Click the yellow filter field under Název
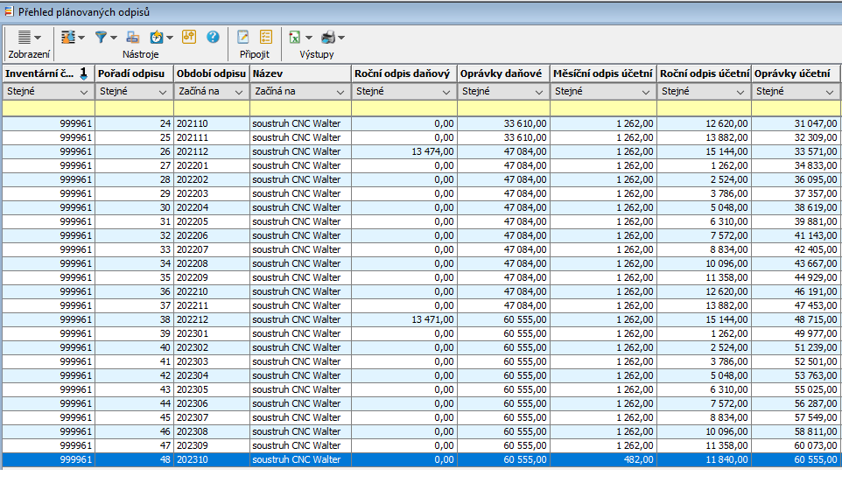 (300, 108)
